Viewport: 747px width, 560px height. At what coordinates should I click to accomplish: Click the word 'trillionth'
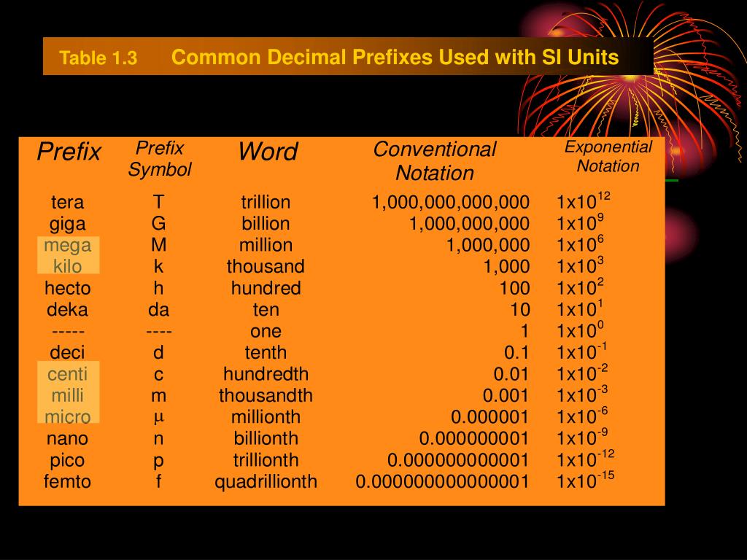tap(266, 460)
